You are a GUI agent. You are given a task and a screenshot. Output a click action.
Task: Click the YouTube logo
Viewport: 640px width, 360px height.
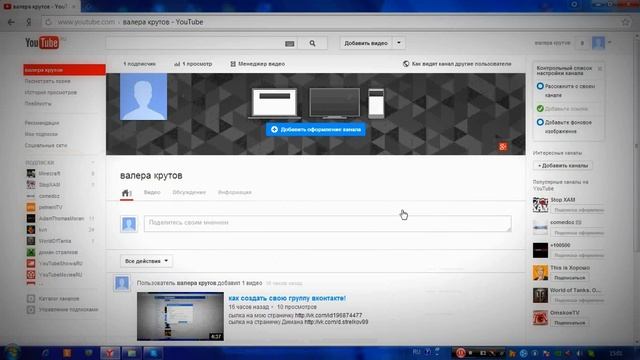42,42
